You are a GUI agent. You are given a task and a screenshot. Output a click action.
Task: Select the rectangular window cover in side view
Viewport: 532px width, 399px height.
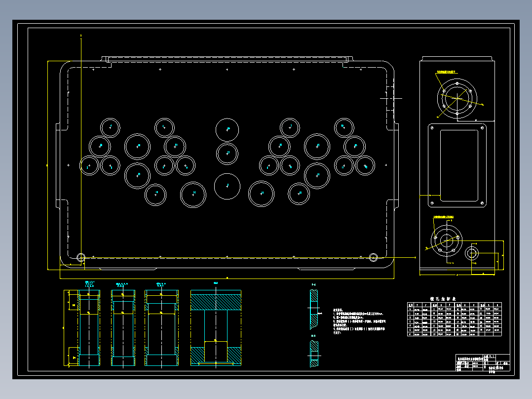click(x=457, y=165)
